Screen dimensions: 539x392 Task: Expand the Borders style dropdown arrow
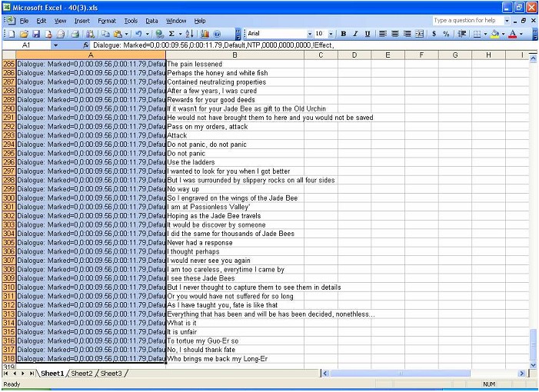[485, 34]
